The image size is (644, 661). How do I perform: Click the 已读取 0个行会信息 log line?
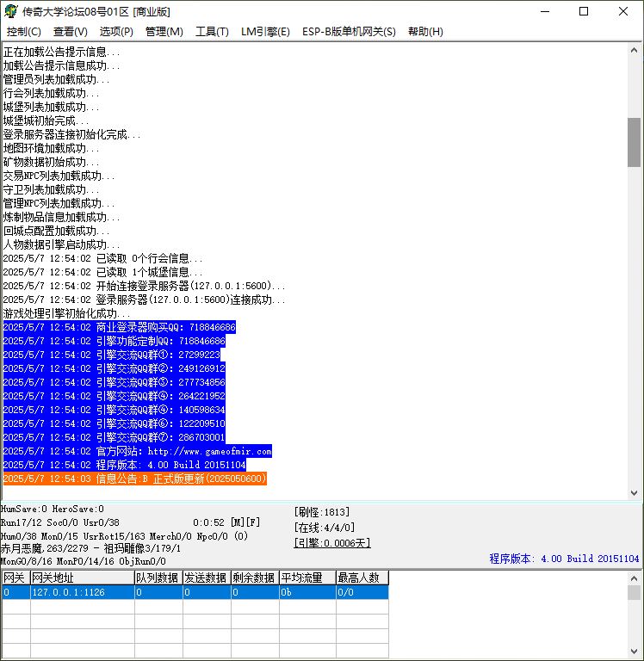tap(103, 258)
